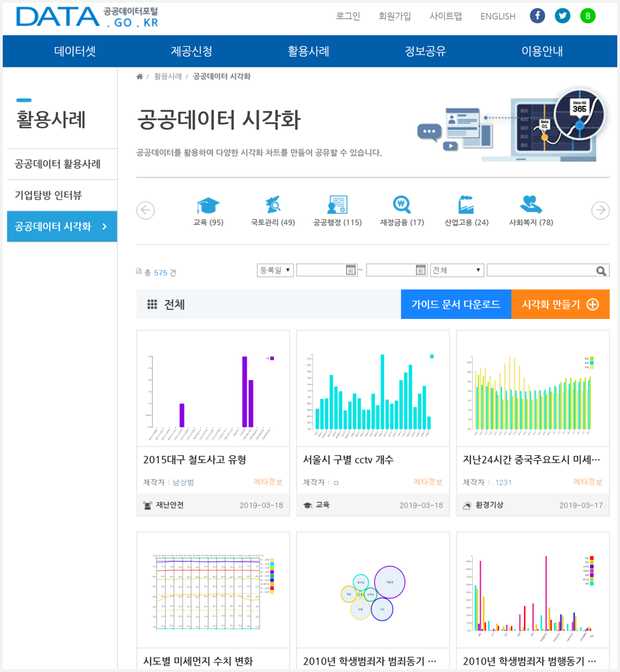Open the 정보공유 main menu
The image size is (620, 672).
[425, 51]
